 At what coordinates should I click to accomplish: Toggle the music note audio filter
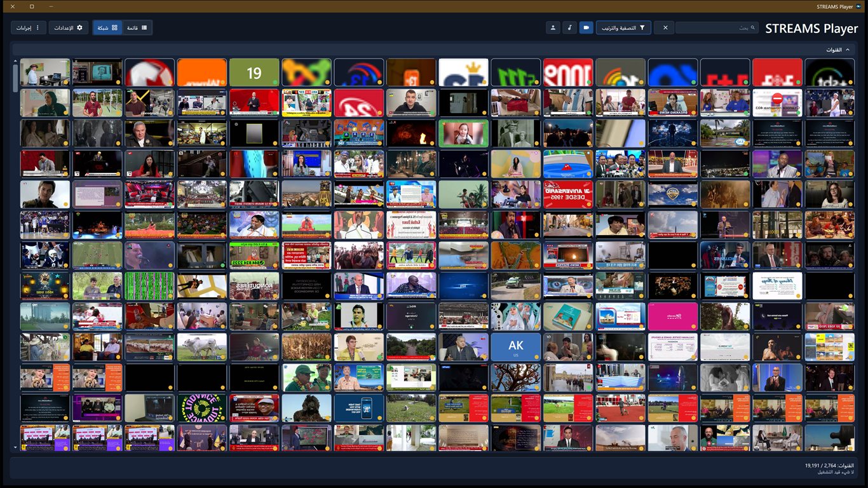tap(569, 28)
